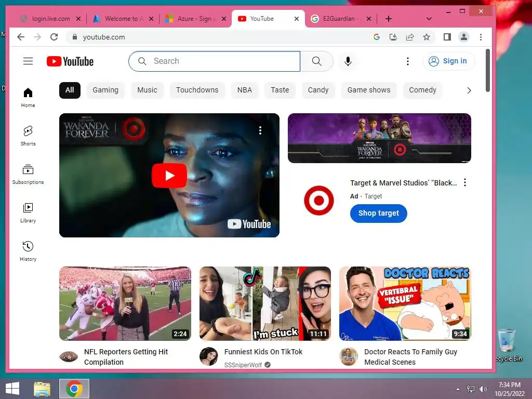532x399 pixels.
Task: Open File Explorer from taskbar
Action: tap(42, 389)
